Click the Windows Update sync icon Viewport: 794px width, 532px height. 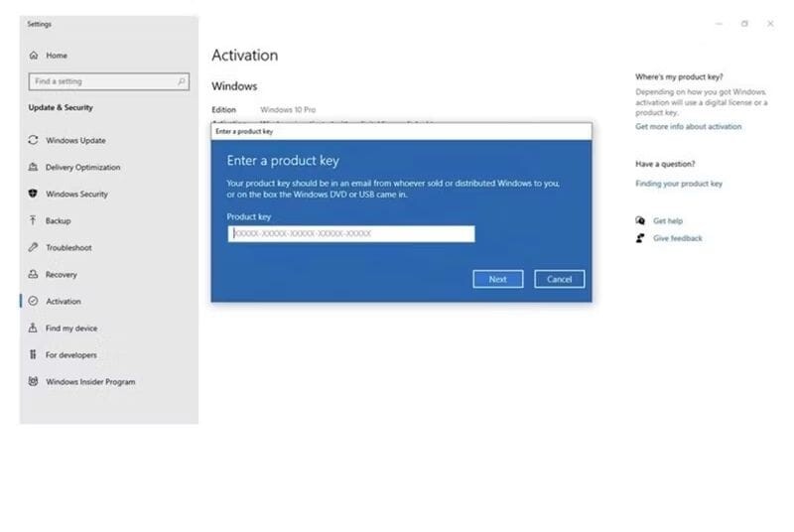click(x=34, y=140)
